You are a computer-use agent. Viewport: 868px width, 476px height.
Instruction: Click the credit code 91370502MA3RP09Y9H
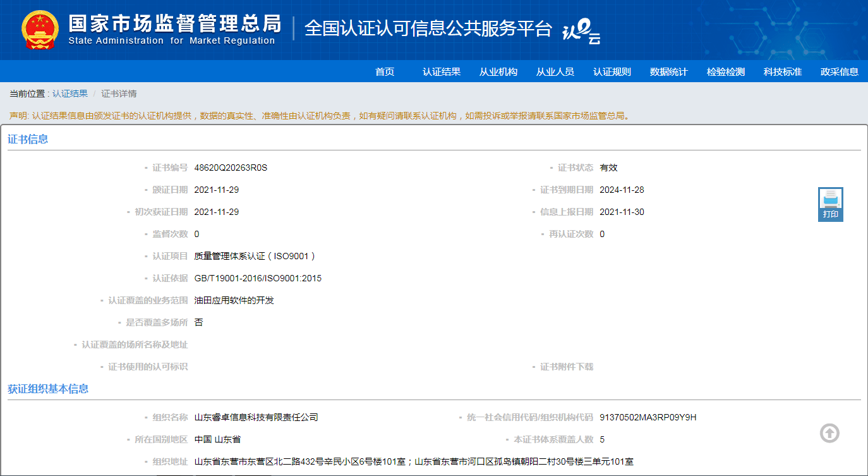648,417
